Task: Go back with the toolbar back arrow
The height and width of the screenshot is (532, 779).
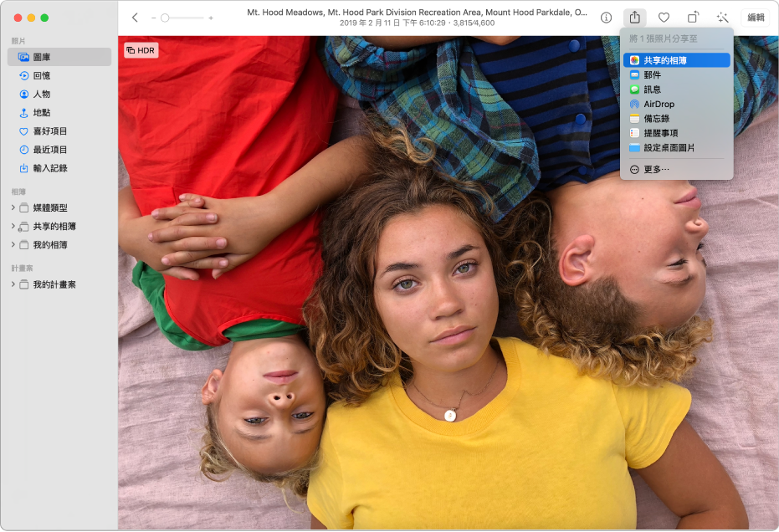Action: [x=135, y=18]
